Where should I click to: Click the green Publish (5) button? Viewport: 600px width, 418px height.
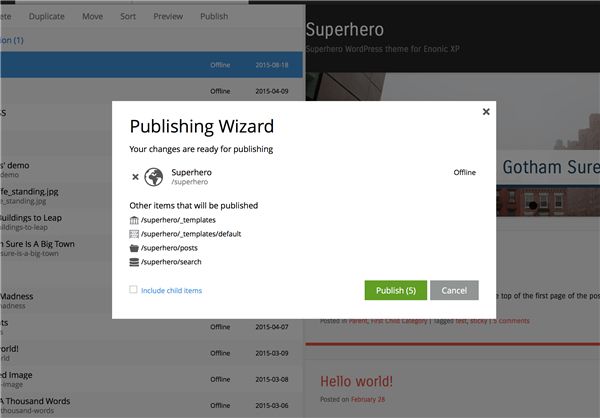[x=395, y=290]
